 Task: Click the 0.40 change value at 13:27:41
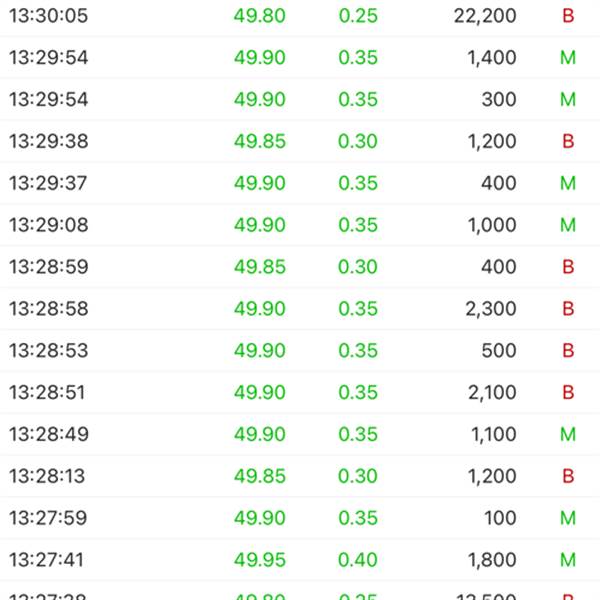(358, 560)
